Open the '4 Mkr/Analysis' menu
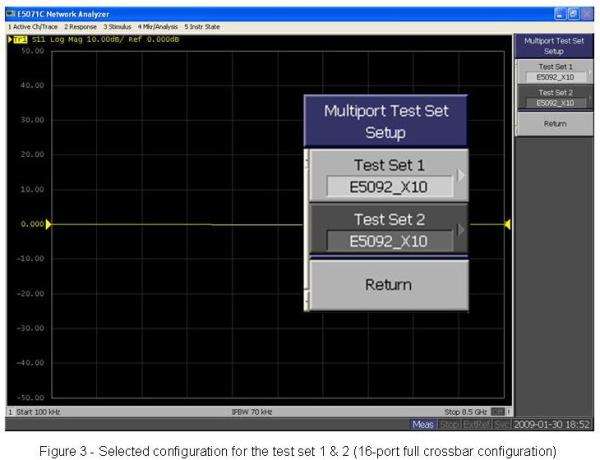The image size is (600, 460). 158,27
